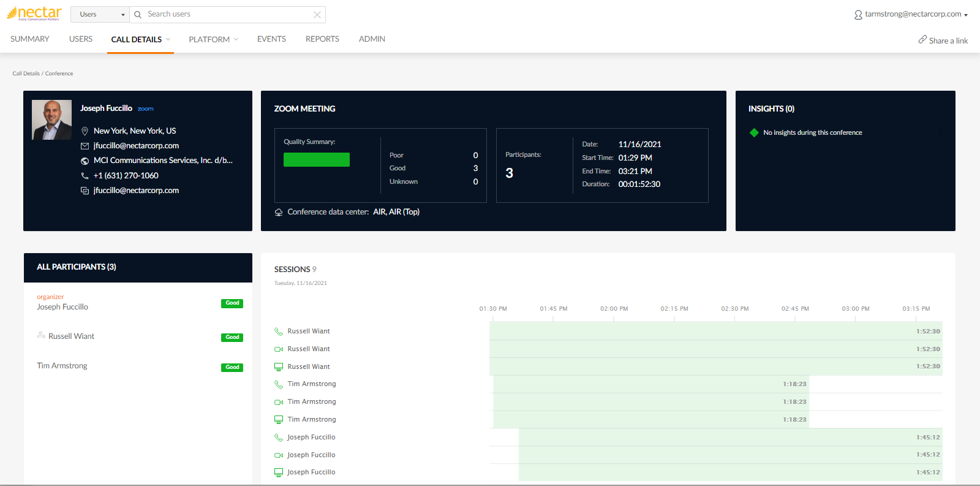The width and height of the screenshot is (980, 486).
Task: Expand the Call Details menu
Action: [x=140, y=39]
